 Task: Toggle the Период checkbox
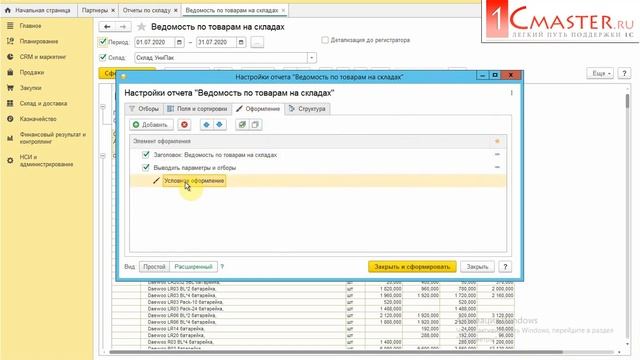click(103, 42)
